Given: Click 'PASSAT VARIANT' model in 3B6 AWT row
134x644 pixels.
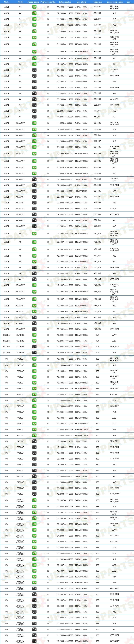Looking at the screenshot, I should point(20,530).
